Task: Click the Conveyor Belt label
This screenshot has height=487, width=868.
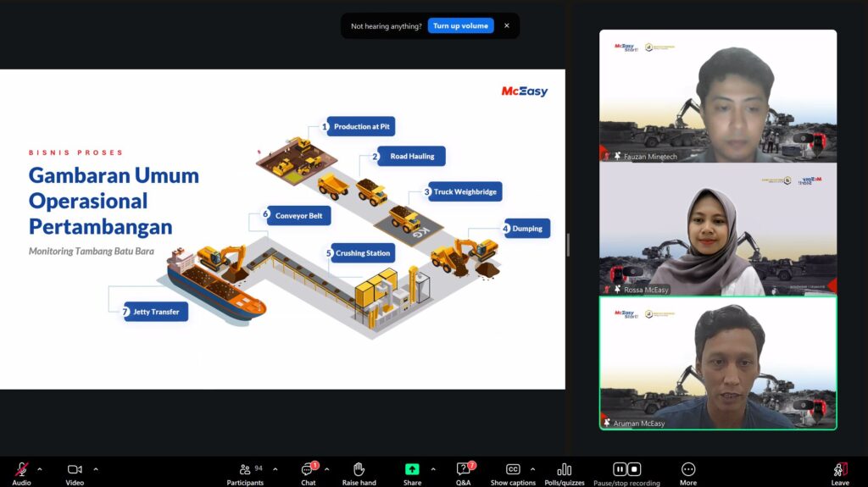Action: tap(298, 216)
